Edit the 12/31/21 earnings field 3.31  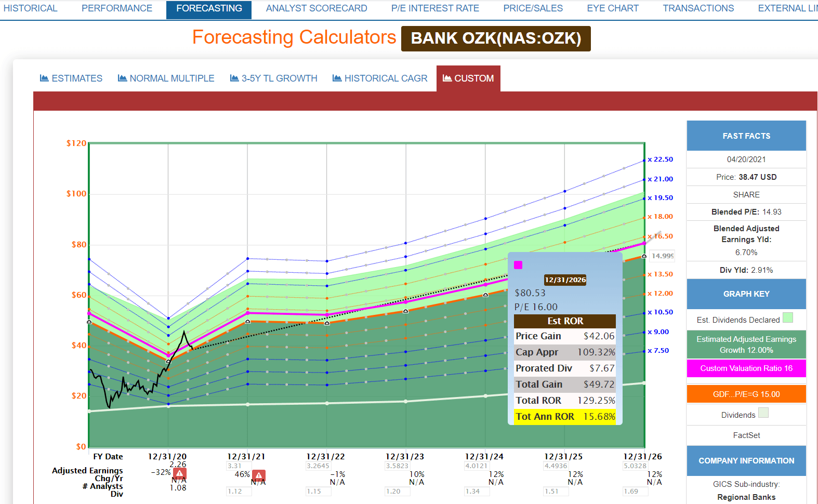point(239,466)
